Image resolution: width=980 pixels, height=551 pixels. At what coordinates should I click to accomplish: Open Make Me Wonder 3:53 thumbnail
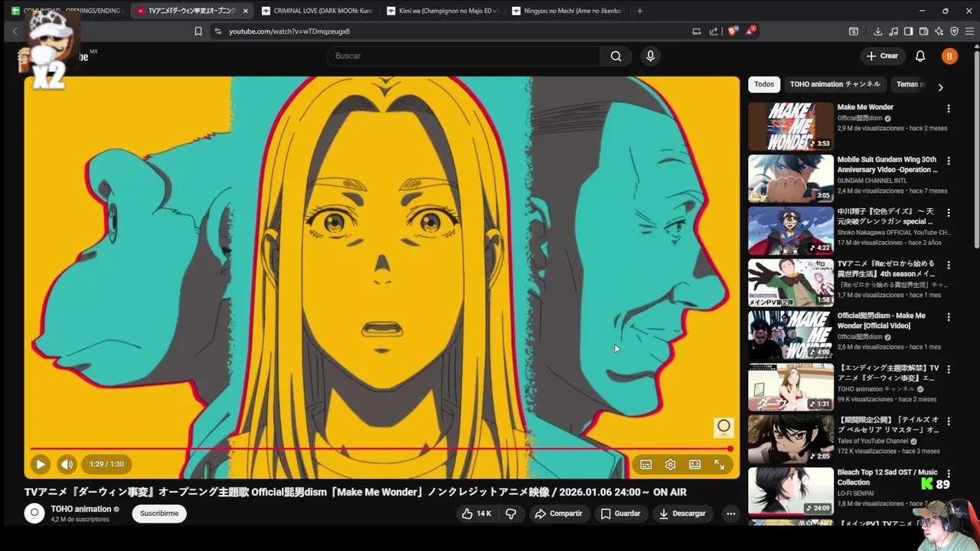(791, 126)
